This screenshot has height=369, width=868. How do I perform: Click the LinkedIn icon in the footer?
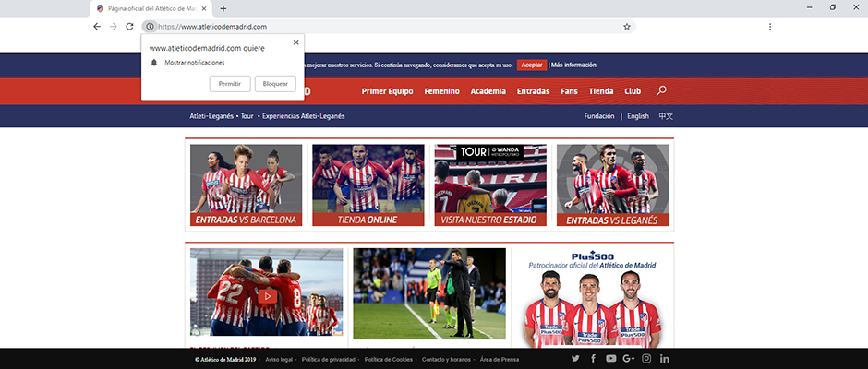(x=665, y=358)
